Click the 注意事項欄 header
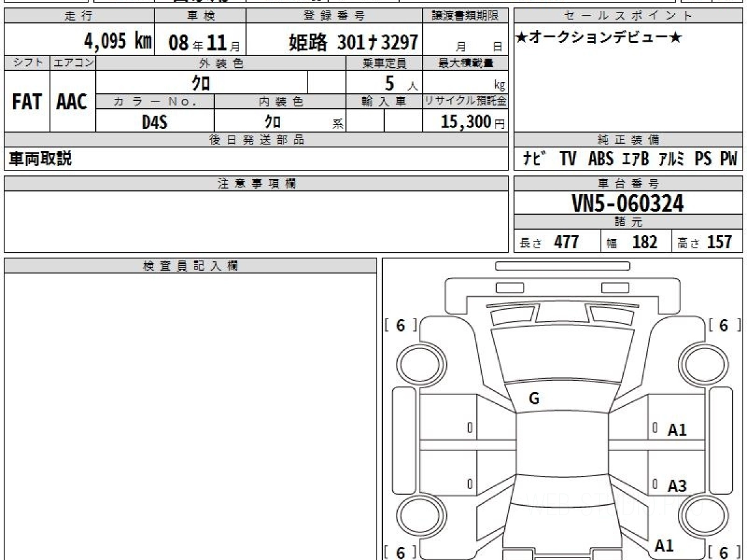The height and width of the screenshot is (560, 747). click(x=256, y=184)
